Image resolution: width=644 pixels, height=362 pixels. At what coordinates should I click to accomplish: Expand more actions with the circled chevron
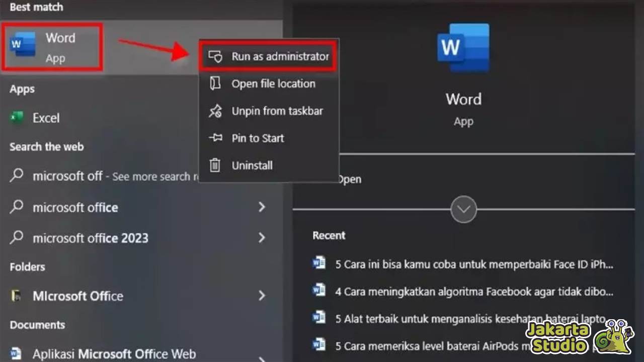click(463, 209)
